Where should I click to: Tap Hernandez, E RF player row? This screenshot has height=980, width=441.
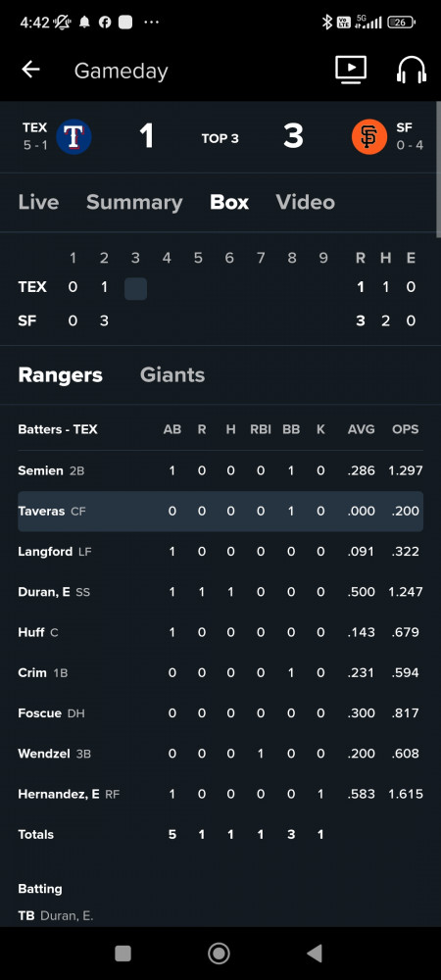(x=220, y=794)
